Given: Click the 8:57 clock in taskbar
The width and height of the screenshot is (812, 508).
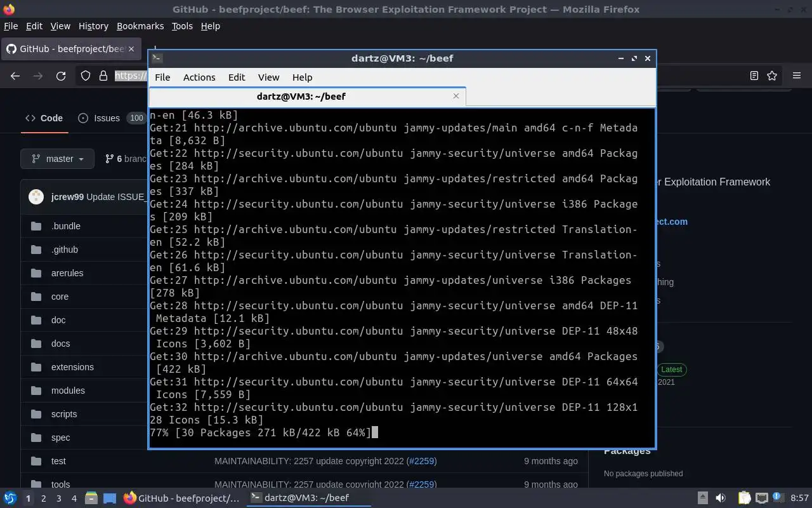Looking at the screenshot, I should [800, 498].
